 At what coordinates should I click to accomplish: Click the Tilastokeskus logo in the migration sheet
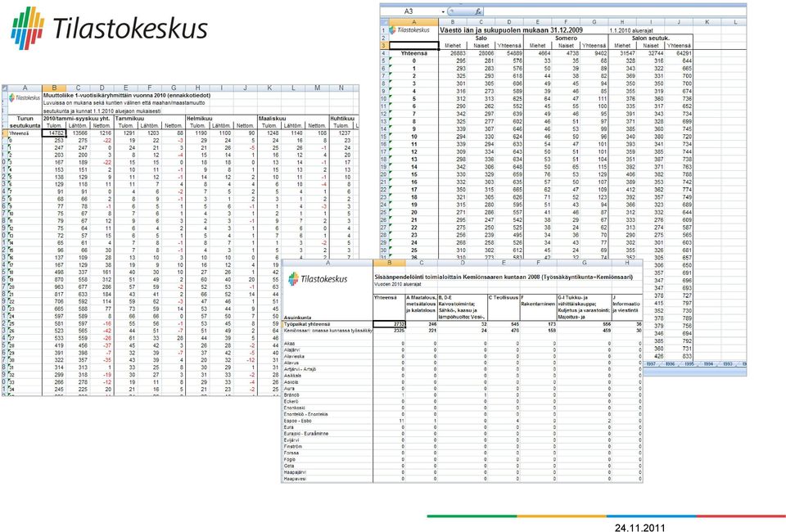click(x=25, y=97)
